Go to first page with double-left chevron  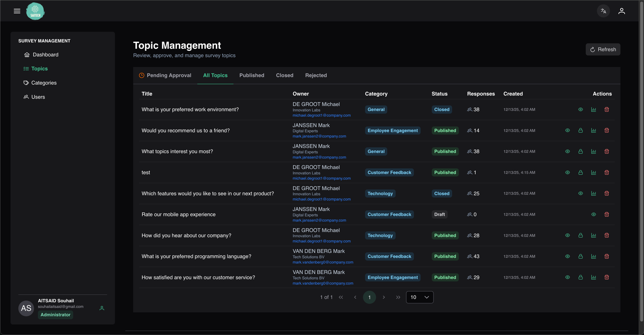click(341, 297)
